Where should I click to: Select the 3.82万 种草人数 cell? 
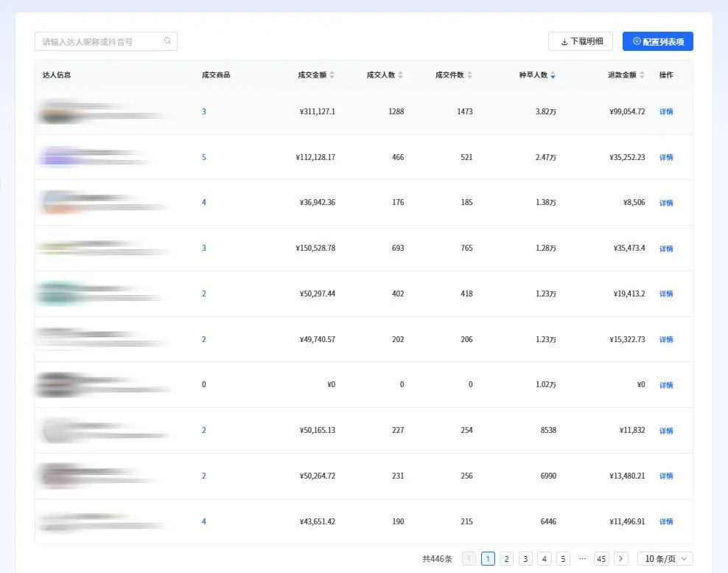tap(546, 111)
